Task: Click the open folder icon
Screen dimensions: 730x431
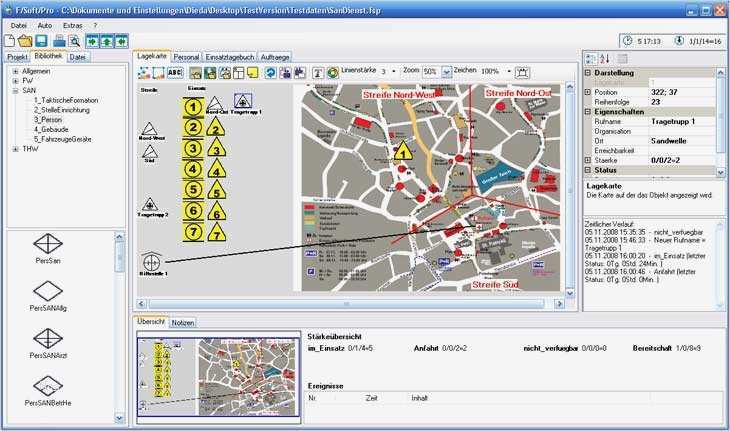Action: click(25, 41)
